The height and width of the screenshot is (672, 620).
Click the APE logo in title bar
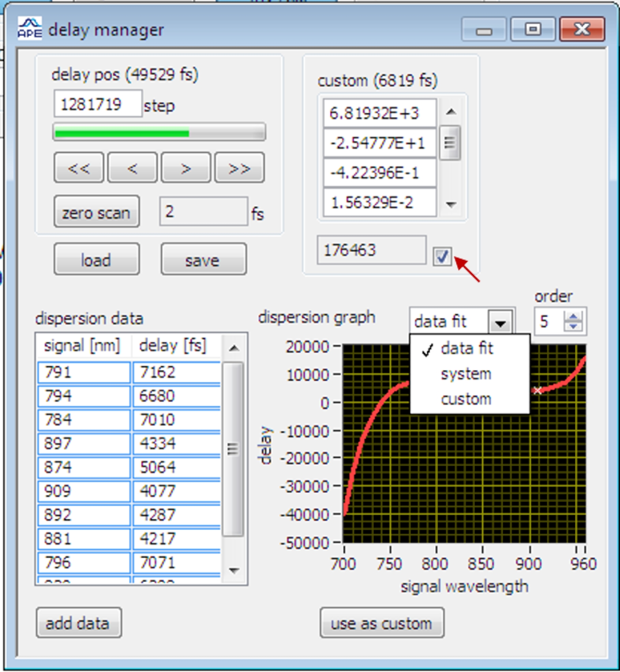coord(30,28)
